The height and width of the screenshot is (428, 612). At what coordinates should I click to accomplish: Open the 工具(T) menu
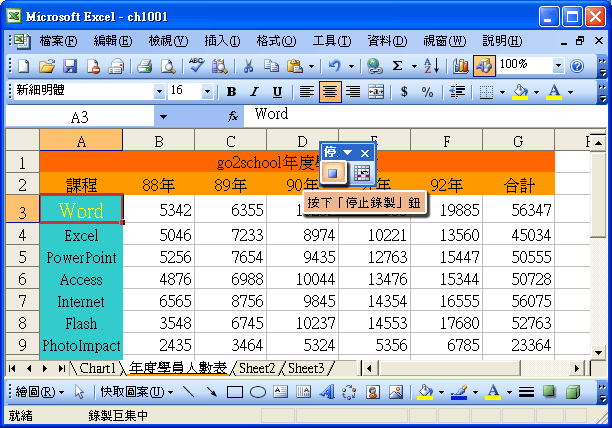(x=332, y=41)
